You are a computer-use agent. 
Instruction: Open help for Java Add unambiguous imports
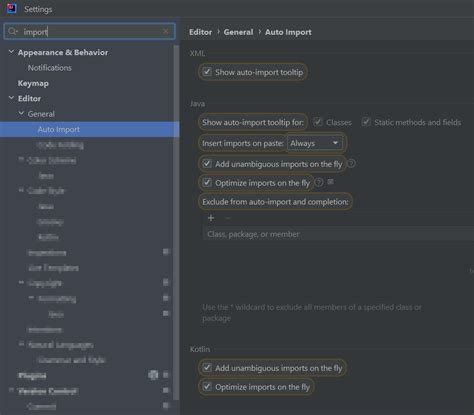coord(351,164)
